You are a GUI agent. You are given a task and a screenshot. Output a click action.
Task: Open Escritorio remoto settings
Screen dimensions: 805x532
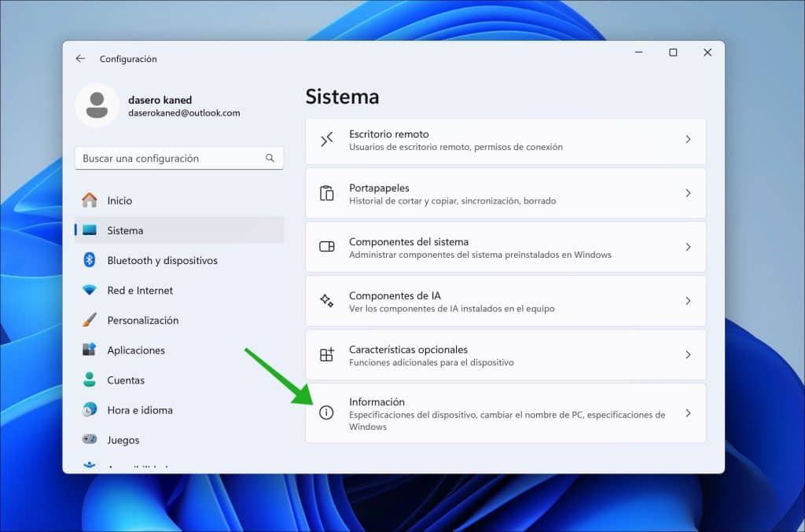[505, 141]
